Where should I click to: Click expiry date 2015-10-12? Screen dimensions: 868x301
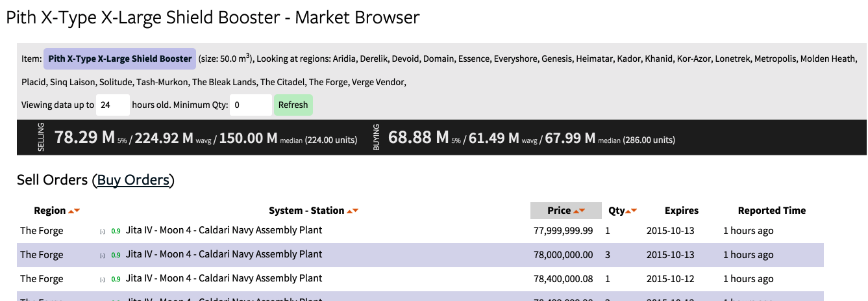click(x=671, y=279)
